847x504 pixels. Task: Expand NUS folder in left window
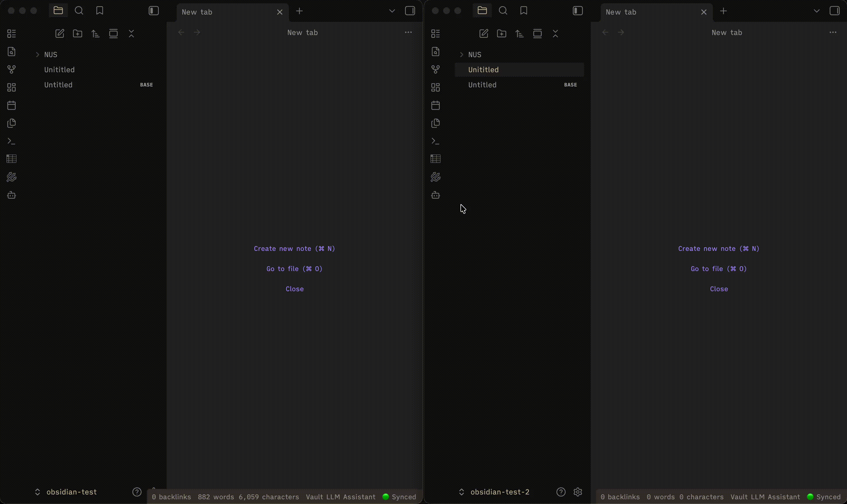point(51,55)
